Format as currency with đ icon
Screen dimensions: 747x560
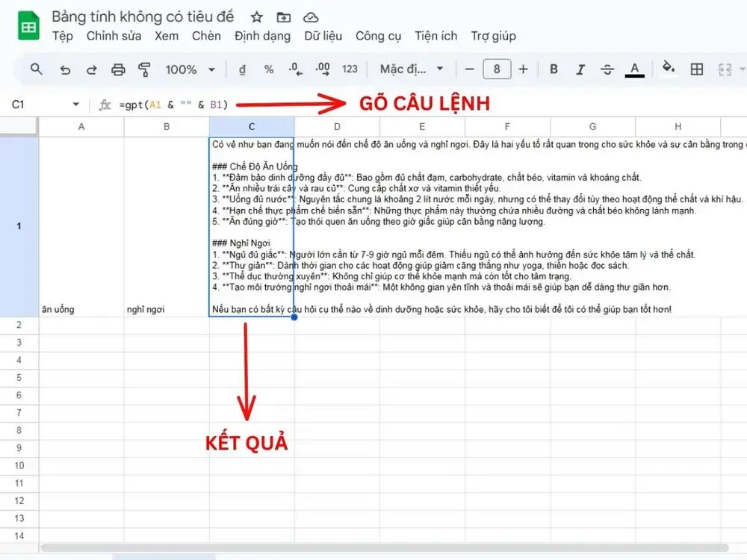242,69
